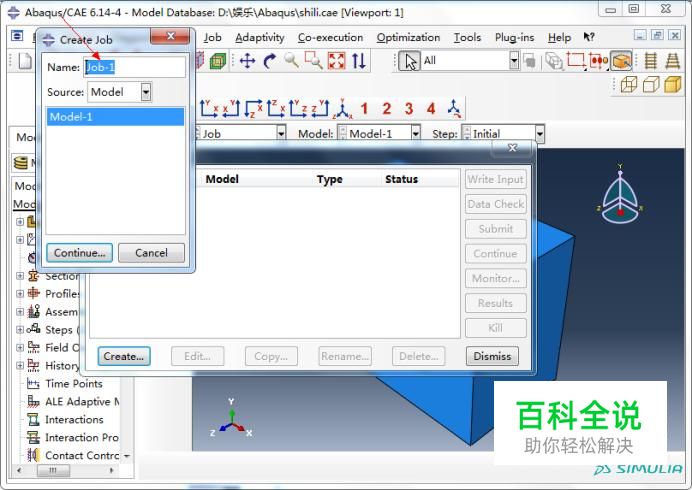Screen dimensions: 692x490
Task: Click the What's This help pointer icon
Action: click(x=589, y=37)
